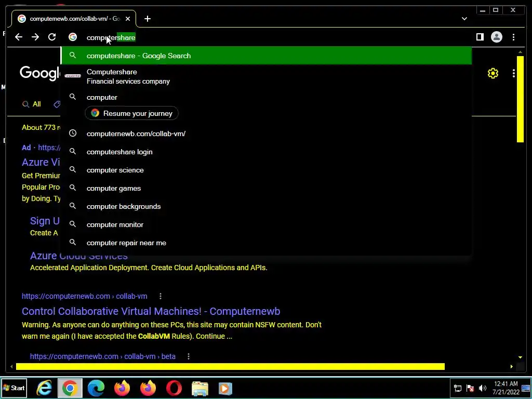The image size is (532, 399).
Task: Launch Opera from the taskbar
Action: point(174,388)
